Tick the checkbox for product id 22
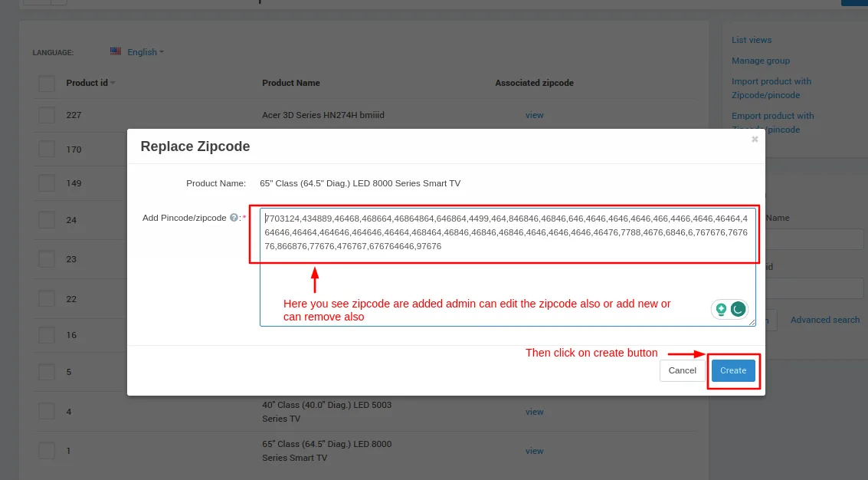This screenshot has height=480, width=868. pos(47,299)
